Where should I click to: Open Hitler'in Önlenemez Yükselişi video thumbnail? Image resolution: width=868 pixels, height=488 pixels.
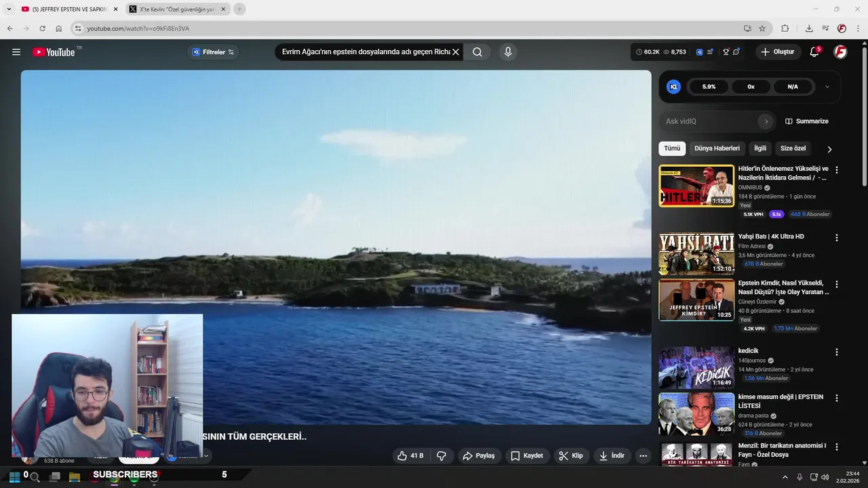[696, 186]
